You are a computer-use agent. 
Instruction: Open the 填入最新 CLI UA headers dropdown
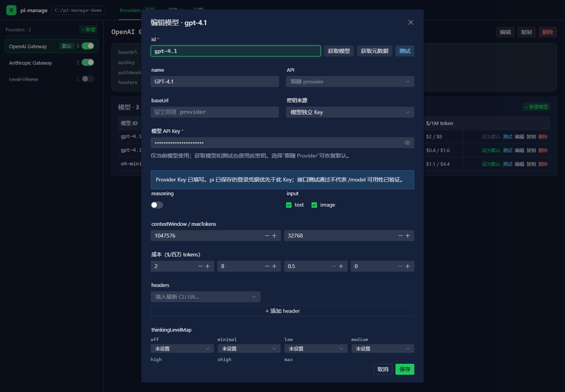[206, 297]
